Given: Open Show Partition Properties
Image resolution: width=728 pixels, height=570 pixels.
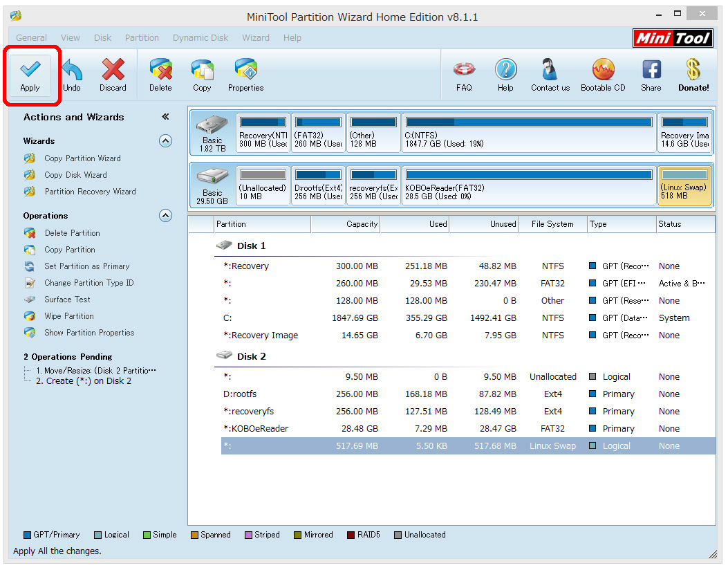Looking at the screenshot, I should pyautogui.click(x=89, y=333).
